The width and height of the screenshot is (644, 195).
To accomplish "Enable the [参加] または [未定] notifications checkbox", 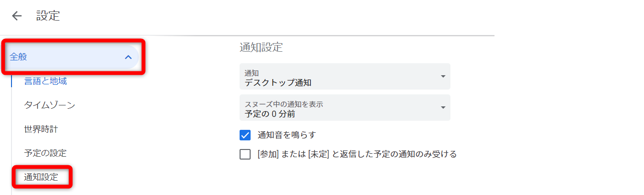I will (x=245, y=154).
